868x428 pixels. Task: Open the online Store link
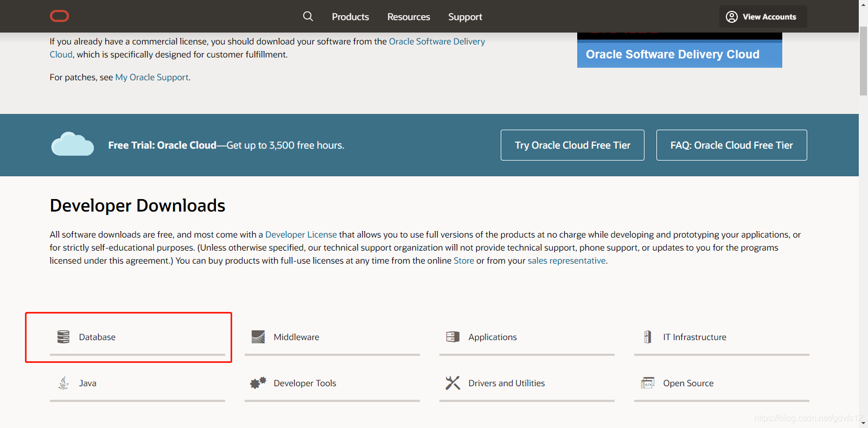point(464,260)
